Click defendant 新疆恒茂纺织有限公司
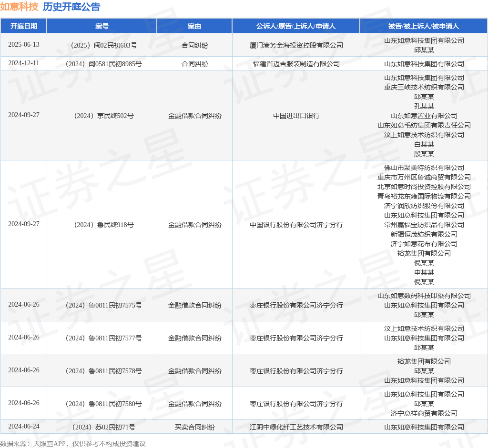 point(424,234)
